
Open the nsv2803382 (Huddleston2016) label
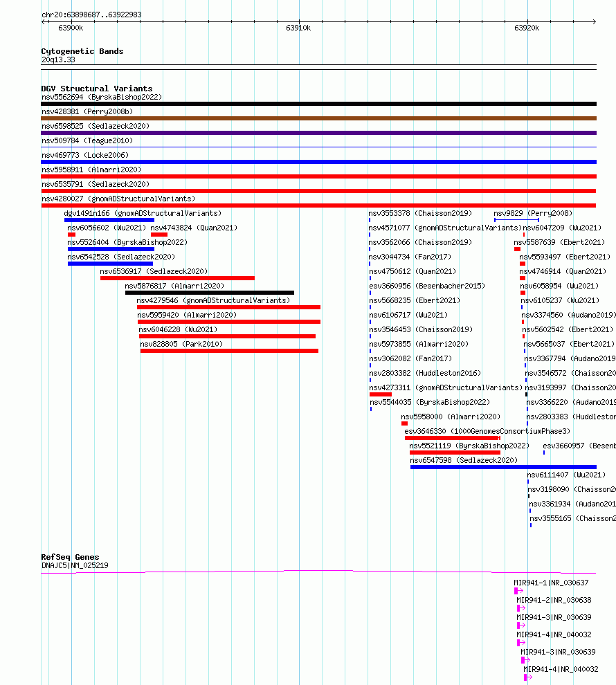(x=425, y=373)
